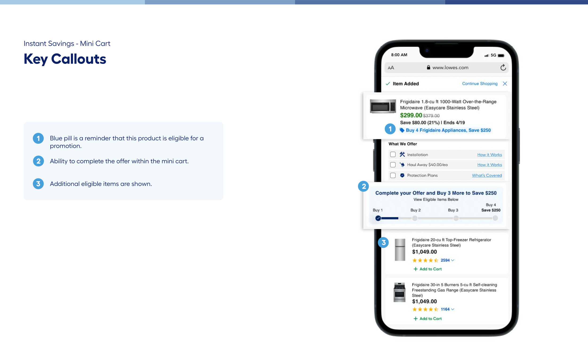This screenshot has height=364, width=588.
Task: Click the What We Offer heading
Action: (x=402, y=144)
